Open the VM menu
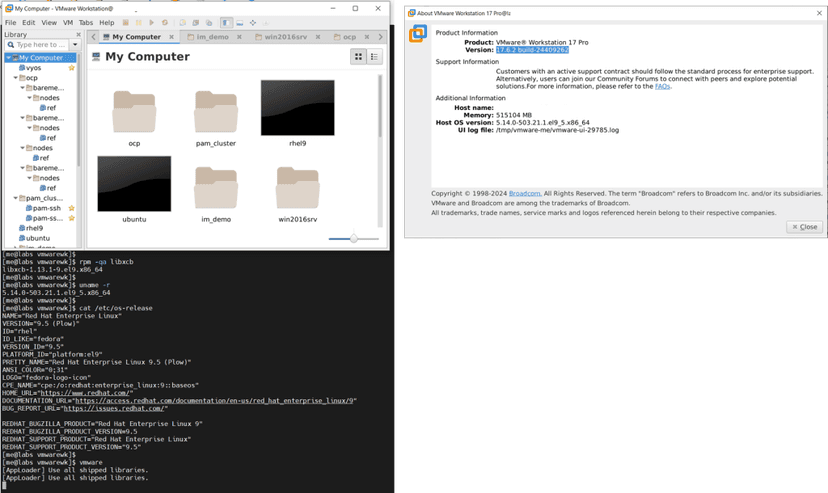Viewport: 828px width, 493px height. 68,22
